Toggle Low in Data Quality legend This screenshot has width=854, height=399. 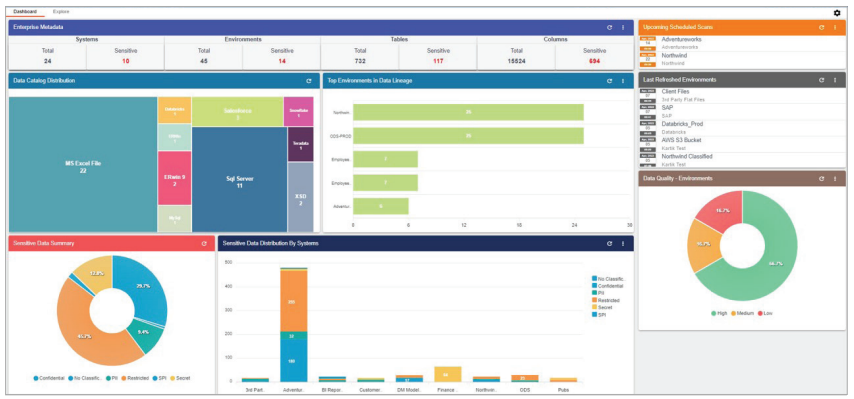coord(765,313)
